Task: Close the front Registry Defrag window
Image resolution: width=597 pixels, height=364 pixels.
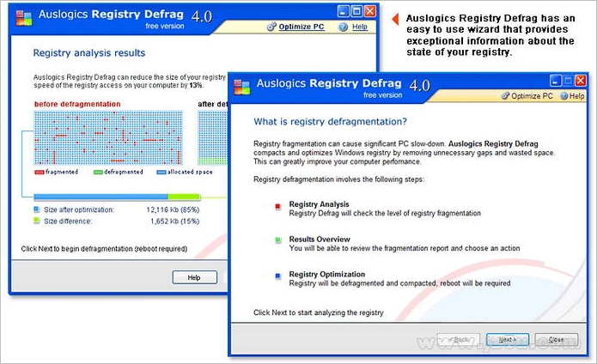Action: tap(581, 81)
